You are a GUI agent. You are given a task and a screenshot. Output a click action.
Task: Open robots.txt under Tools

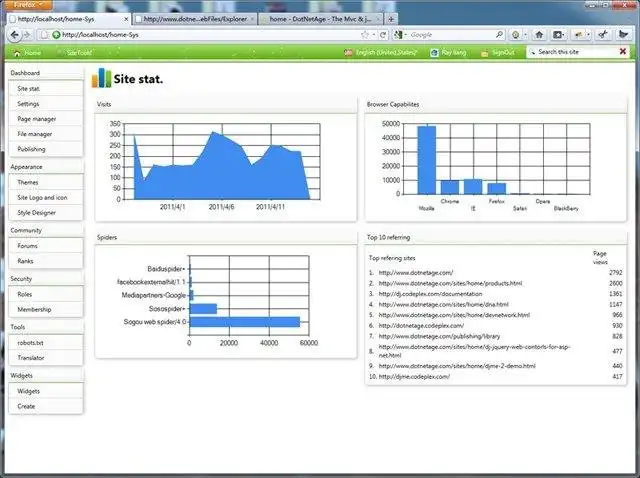coord(46,342)
